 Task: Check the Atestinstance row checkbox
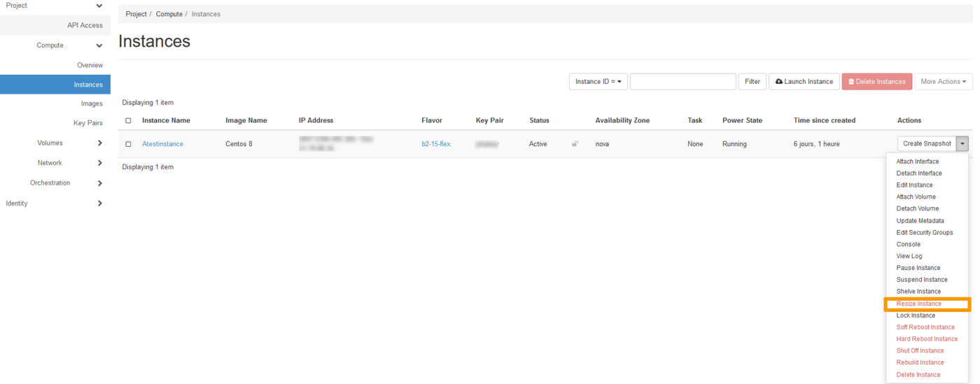(128, 144)
